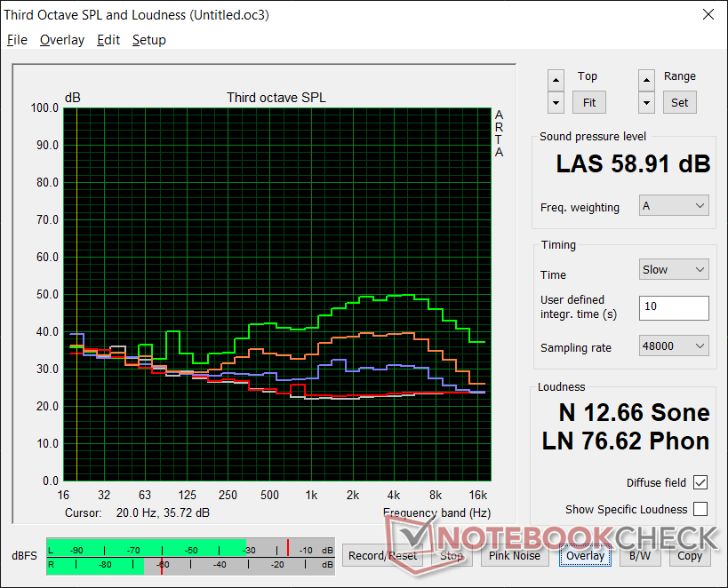
Task: Click the user defined integration time field
Action: (674, 307)
